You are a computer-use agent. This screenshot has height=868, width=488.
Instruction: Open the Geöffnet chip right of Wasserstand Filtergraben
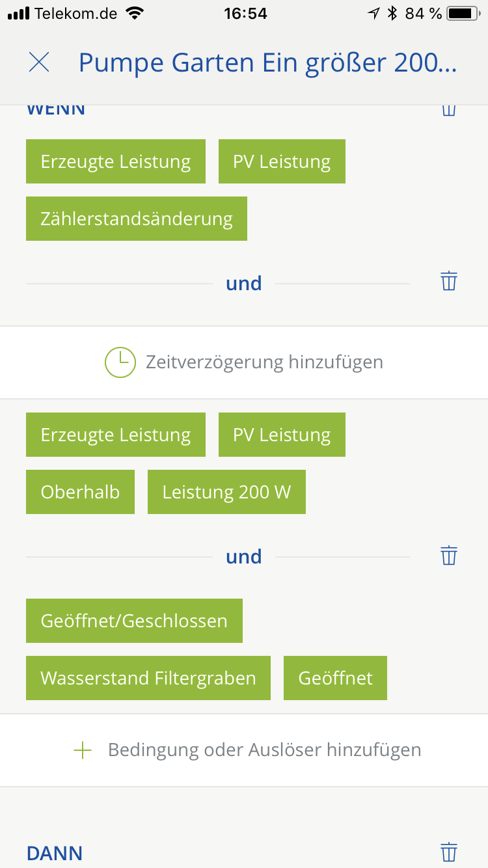(335, 678)
